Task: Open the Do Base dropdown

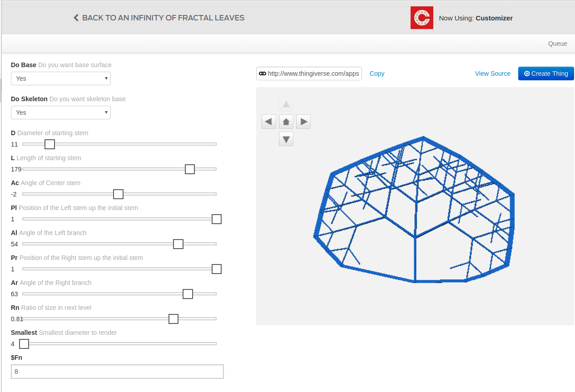Action: click(x=61, y=78)
